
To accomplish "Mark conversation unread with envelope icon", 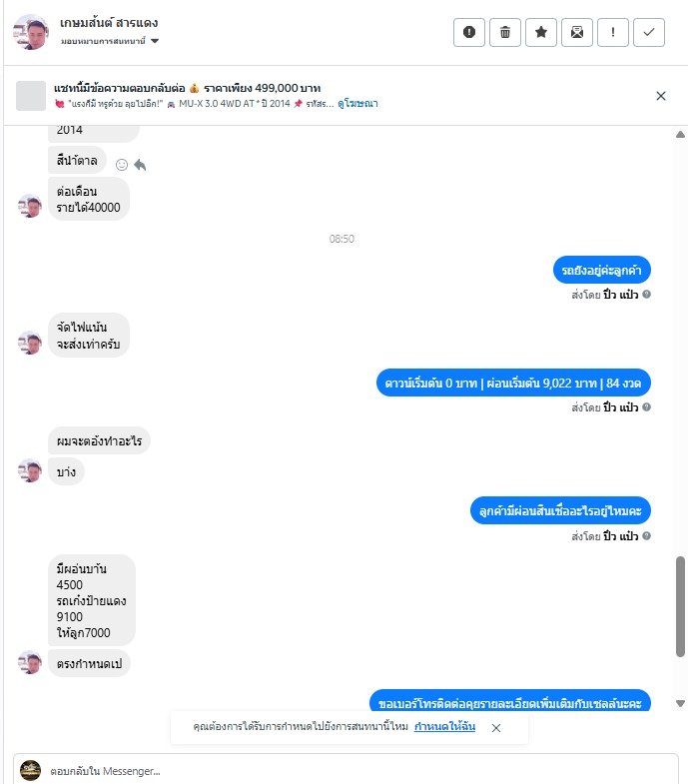I will tap(577, 33).
